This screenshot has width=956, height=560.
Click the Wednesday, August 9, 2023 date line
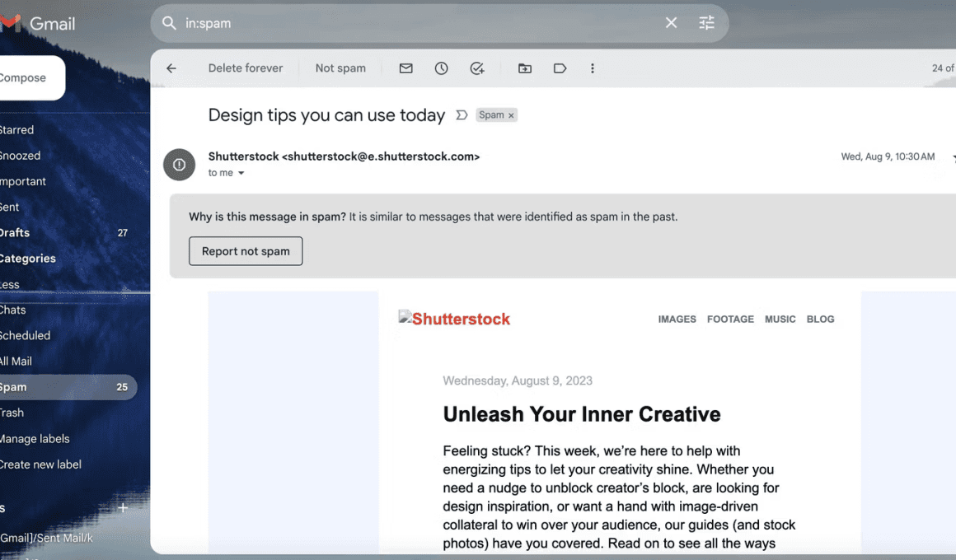click(x=518, y=380)
